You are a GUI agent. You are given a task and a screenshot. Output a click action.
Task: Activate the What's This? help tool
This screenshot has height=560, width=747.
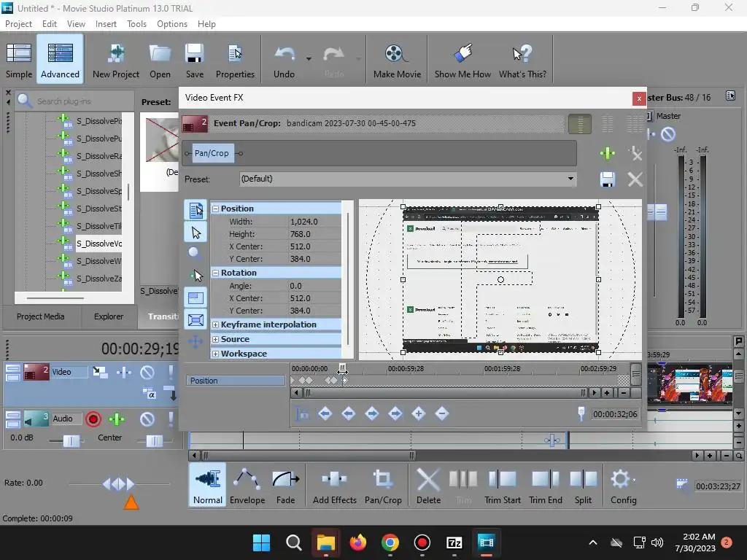(x=522, y=61)
